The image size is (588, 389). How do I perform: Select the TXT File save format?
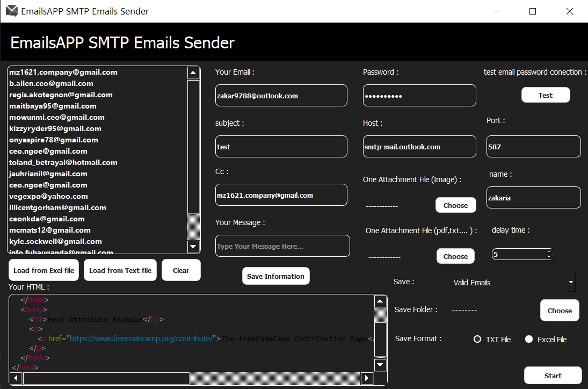tap(477, 339)
